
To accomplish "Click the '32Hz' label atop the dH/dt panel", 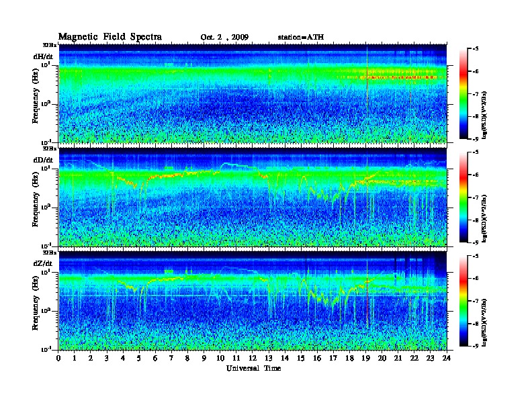I will (x=50, y=45).
